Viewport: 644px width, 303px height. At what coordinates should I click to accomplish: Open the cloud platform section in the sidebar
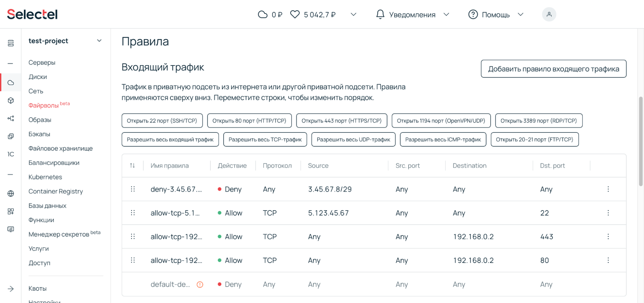(11, 82)
